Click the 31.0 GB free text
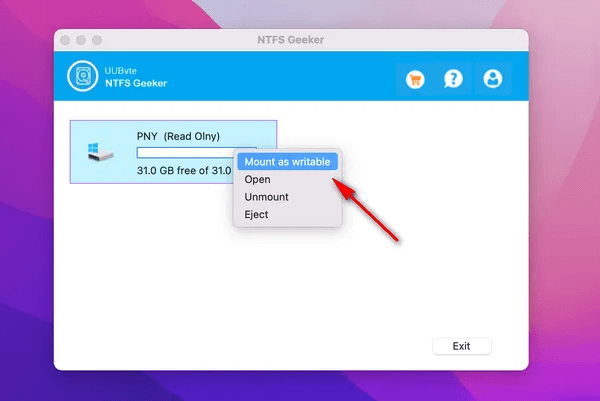The height and width of the screenshot is (401, 600). 184,170
